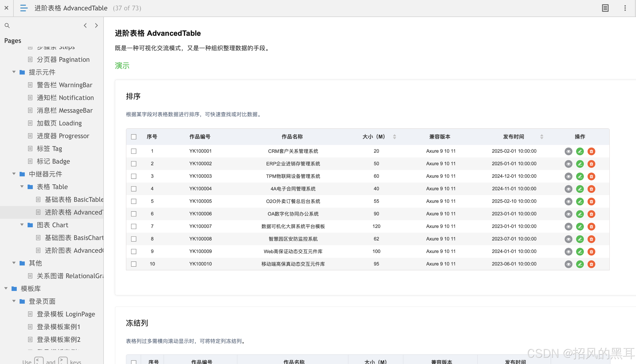Open the 登录模板 LoginPage page
The image size is (636, 364).
click(x=66, y=314)
